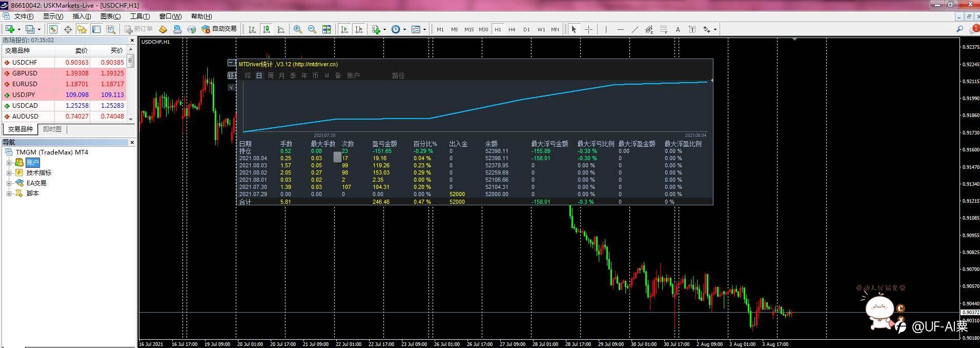Viewport: 980px width, 348px height.
Task: Toggle the chart shift button
Action: click(x=359, y=29)
